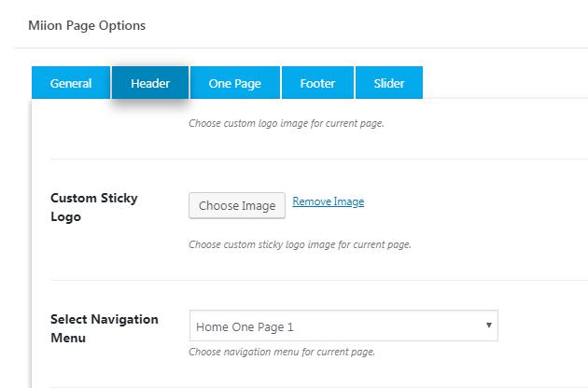Click the custom sticky logo hint text
Viewport: 588px width, 388px height.
300,245
